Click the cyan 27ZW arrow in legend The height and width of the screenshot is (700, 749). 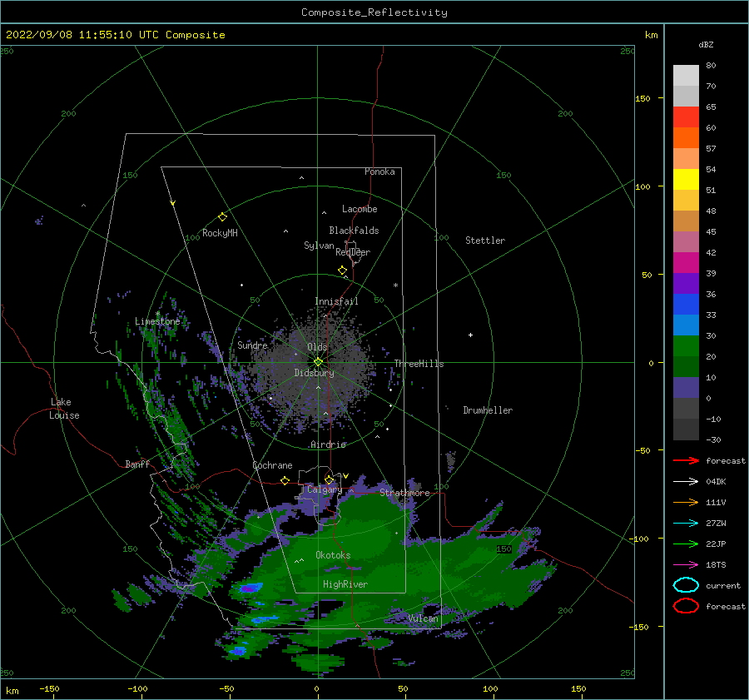point(686,524)
